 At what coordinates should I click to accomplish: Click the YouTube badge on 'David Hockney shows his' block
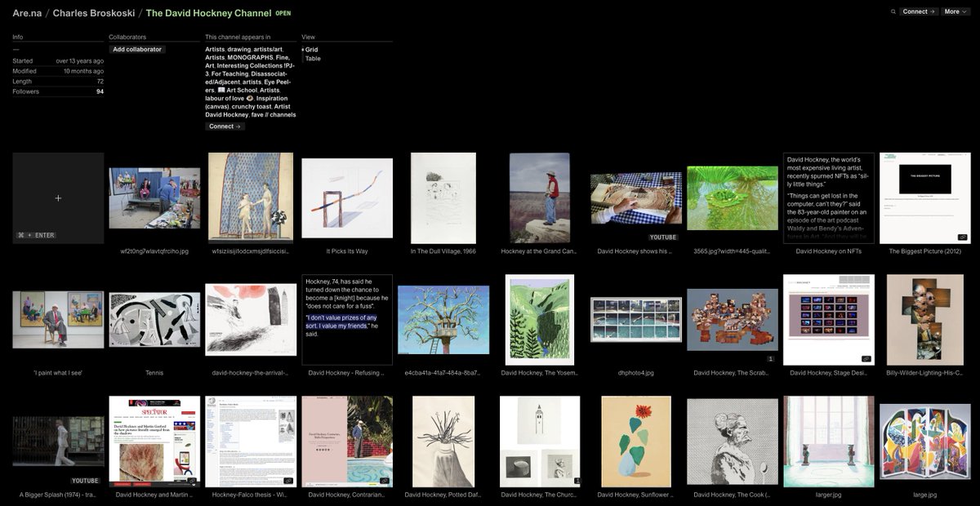point(664,237)
